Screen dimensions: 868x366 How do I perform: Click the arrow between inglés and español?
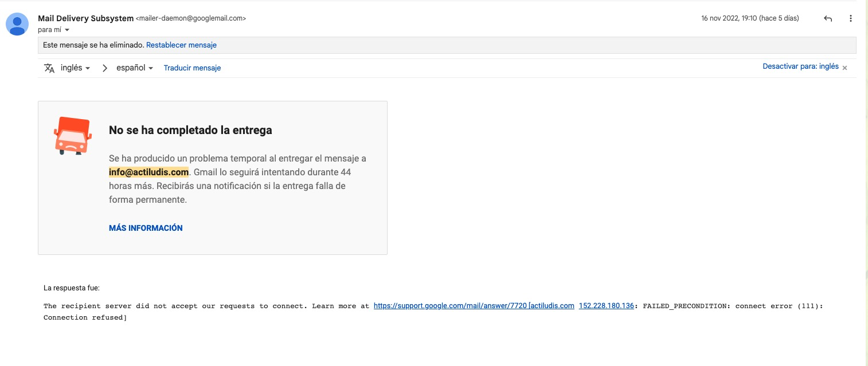click(104, 68)
